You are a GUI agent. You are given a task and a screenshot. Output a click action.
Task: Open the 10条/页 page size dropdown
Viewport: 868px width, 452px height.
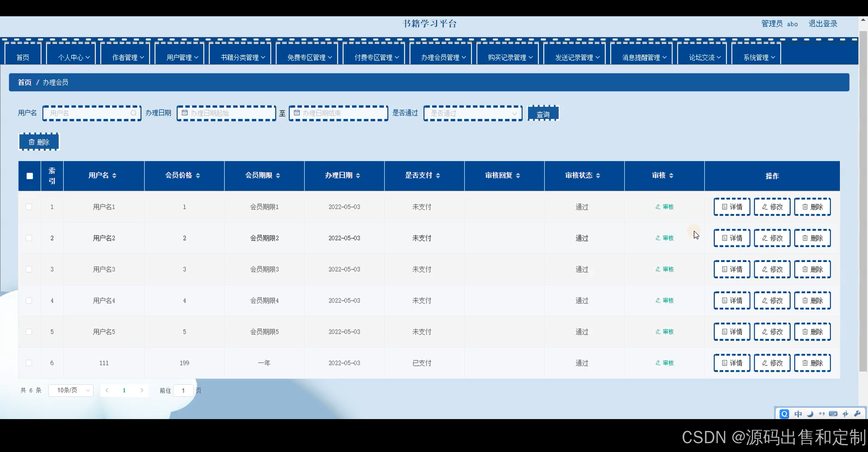click(x=71, y=390)
